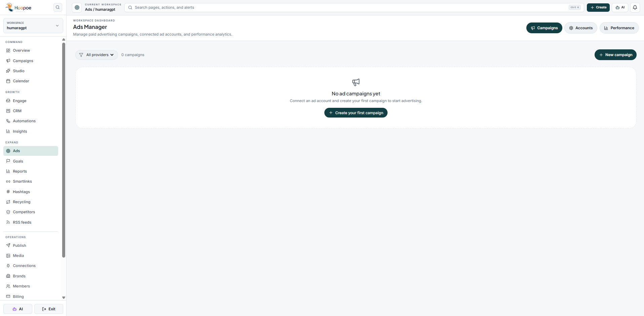
Task: Click the megaphone icon in empty state
Action: tap(356, 82)
